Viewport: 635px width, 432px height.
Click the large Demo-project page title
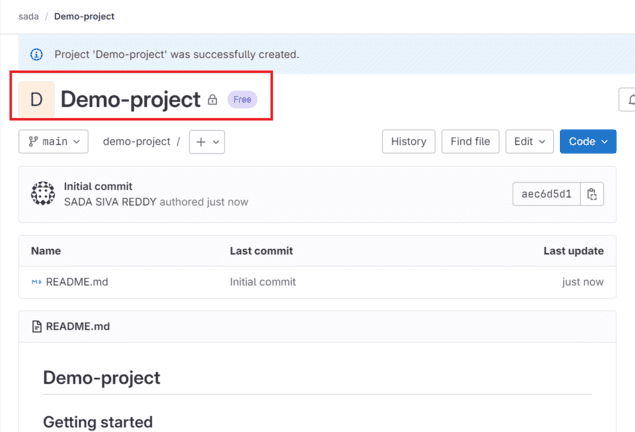pyautogui.click(x=130, y=100)
